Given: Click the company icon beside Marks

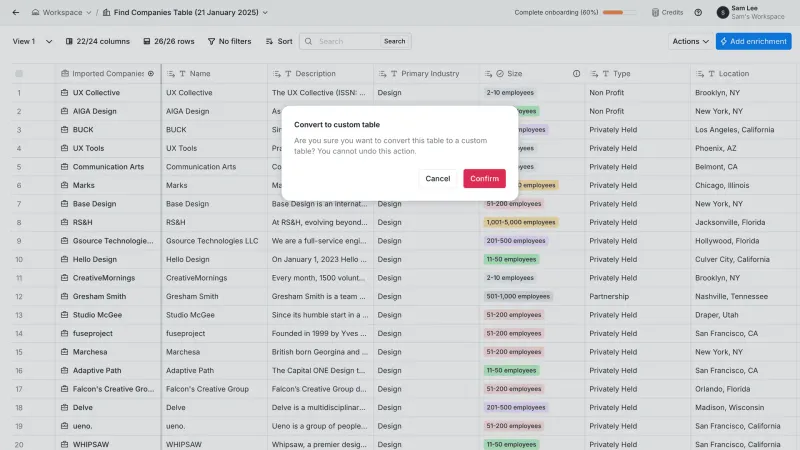Looking at the screenshot, I should (64, 185).
